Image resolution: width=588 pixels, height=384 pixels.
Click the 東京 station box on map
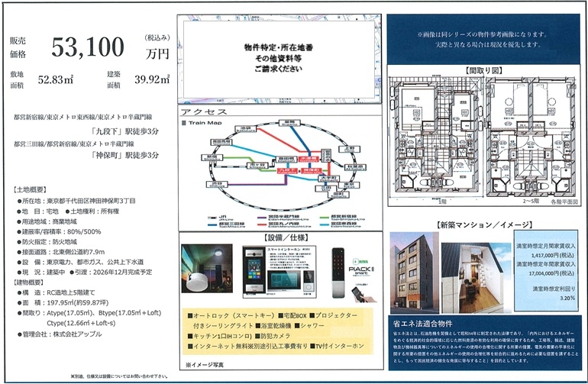click(x=348, y=185)
